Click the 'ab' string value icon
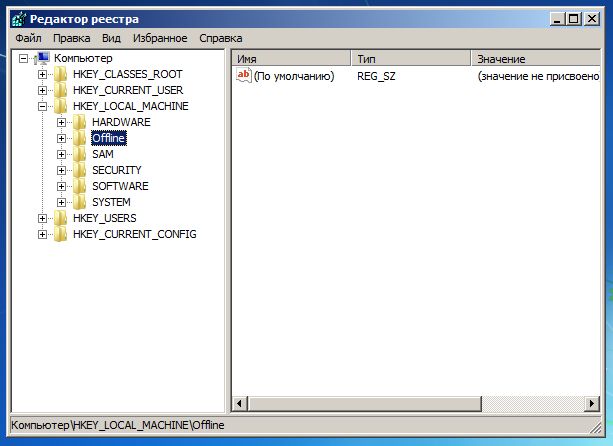 pos(243,75)
